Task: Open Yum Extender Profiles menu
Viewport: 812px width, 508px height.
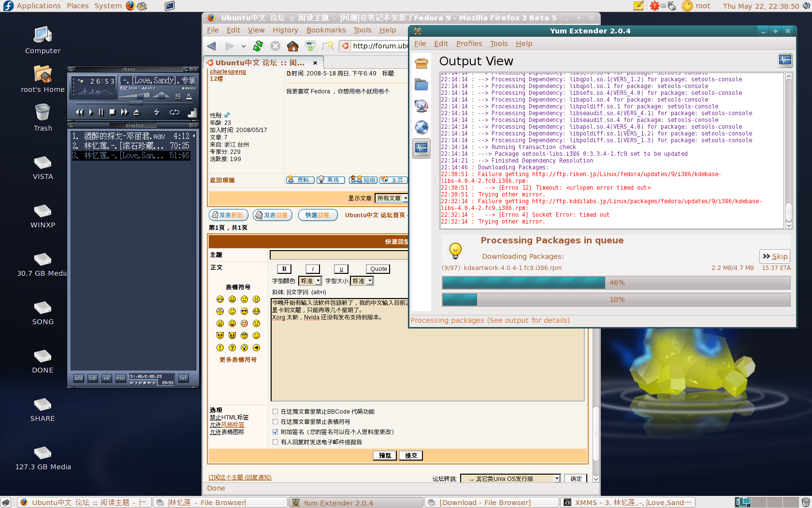Action: click(x=469, y=44)
